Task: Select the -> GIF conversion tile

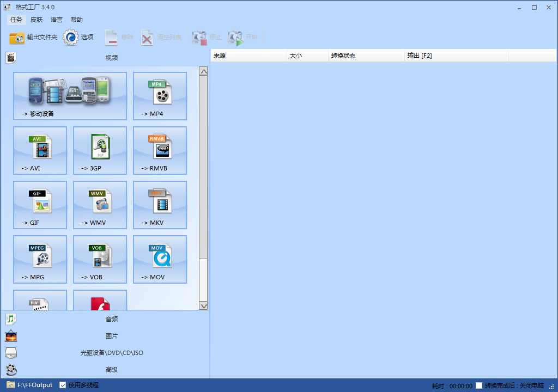Action: [40, 205]
